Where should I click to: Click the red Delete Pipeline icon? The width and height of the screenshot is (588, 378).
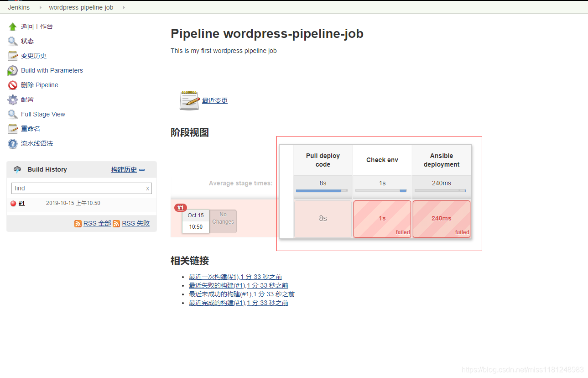point(13,85)
